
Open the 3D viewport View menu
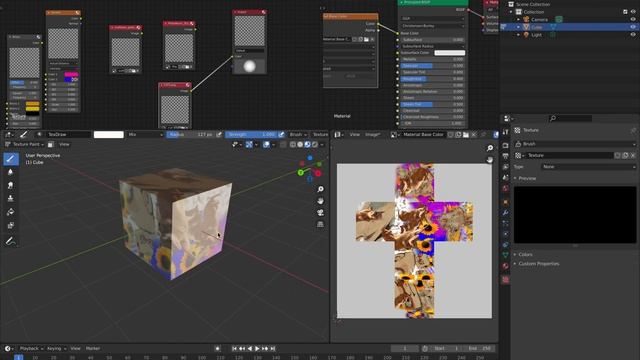[x=64, y=144]
